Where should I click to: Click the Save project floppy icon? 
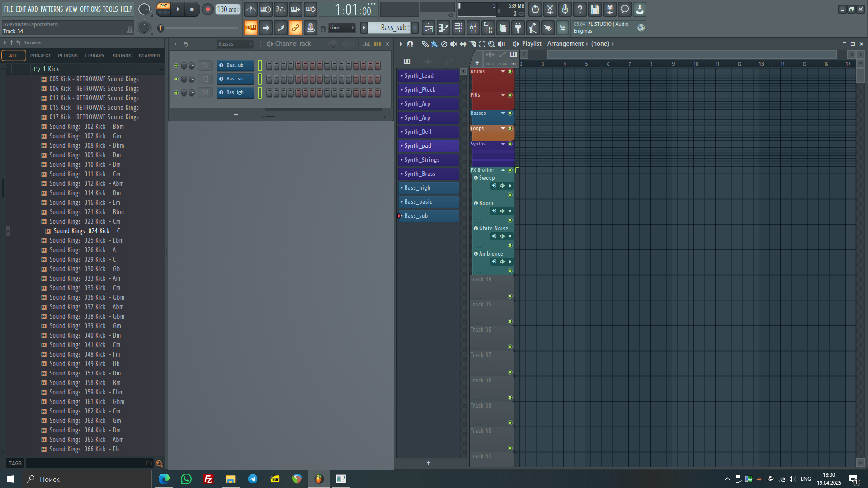click(x=595, y=9)
